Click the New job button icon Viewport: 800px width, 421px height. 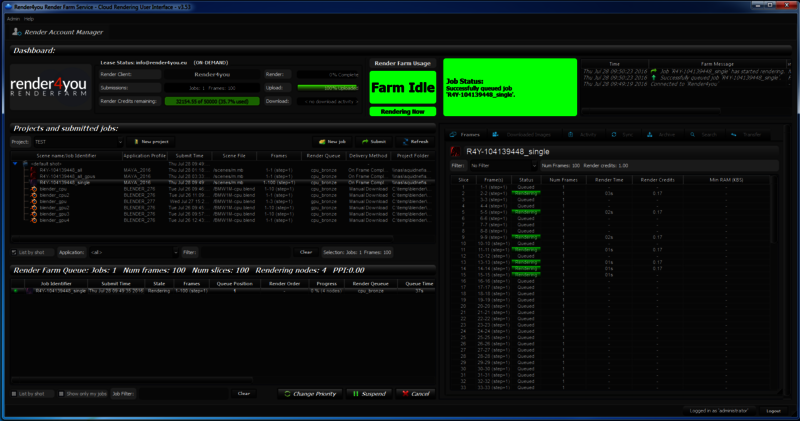(320, 142)
